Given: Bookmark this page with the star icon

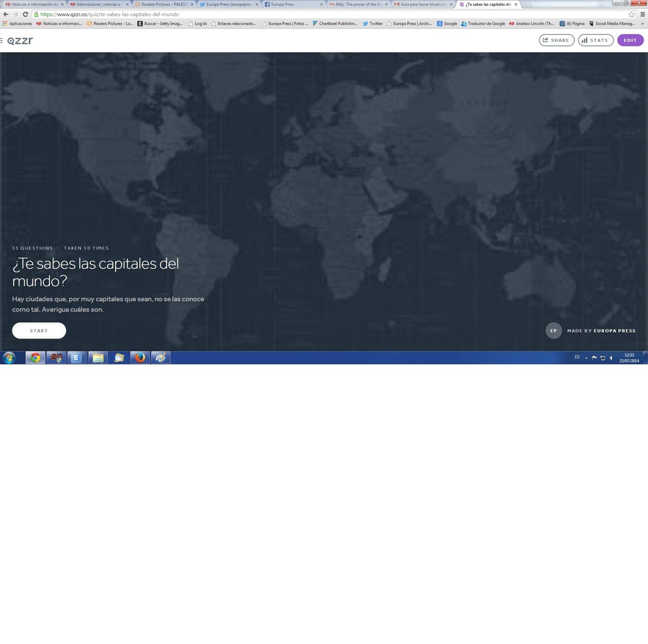Looking at the screenshot, I should 631,15.
